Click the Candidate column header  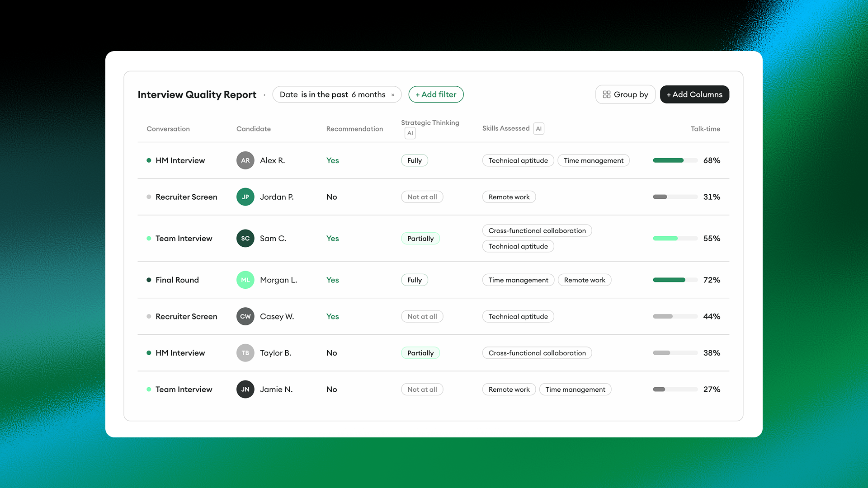point(253,129)
